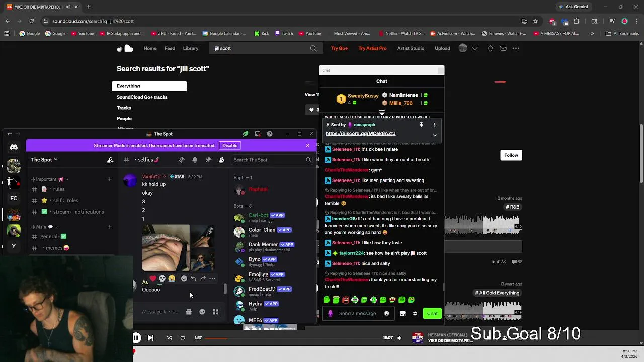644x362 pixels.
Task: Click the Follow button
Action: 511,155
